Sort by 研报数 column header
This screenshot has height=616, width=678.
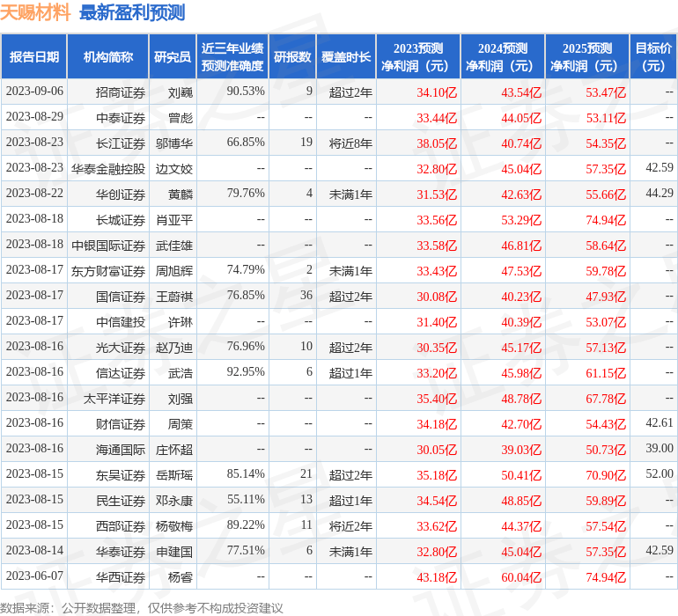click(292, 57)
